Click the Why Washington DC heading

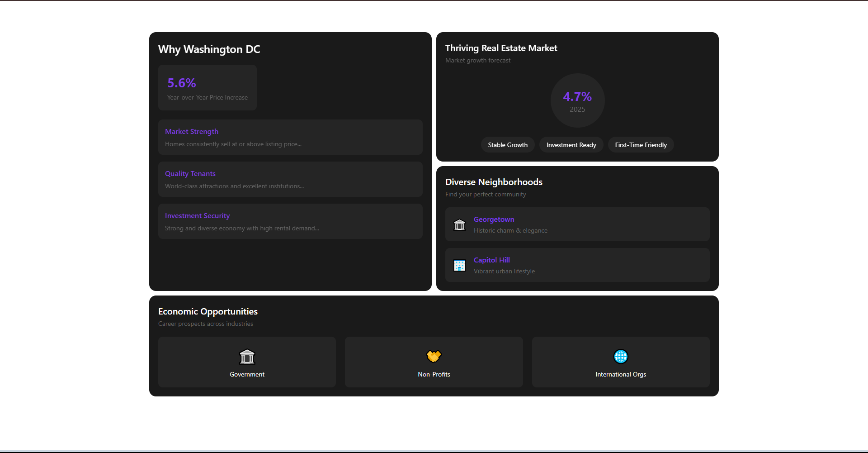(209, 49)
